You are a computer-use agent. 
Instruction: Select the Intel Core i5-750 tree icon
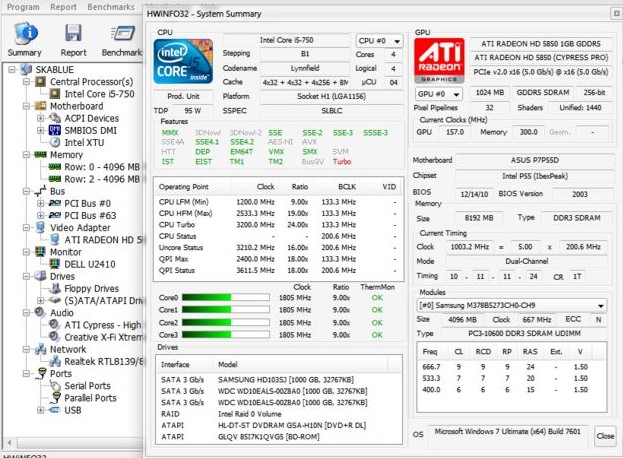[x=55, y=94]
